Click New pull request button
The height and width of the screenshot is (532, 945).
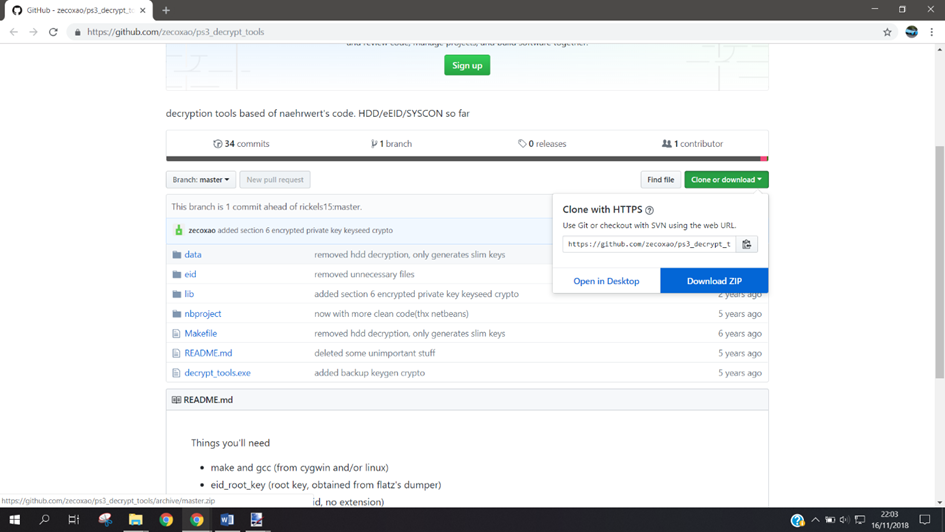(275, 180)
